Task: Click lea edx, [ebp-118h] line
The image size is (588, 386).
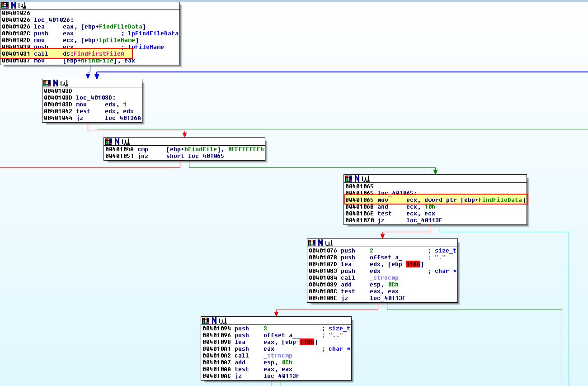Action: click(366, 264)
